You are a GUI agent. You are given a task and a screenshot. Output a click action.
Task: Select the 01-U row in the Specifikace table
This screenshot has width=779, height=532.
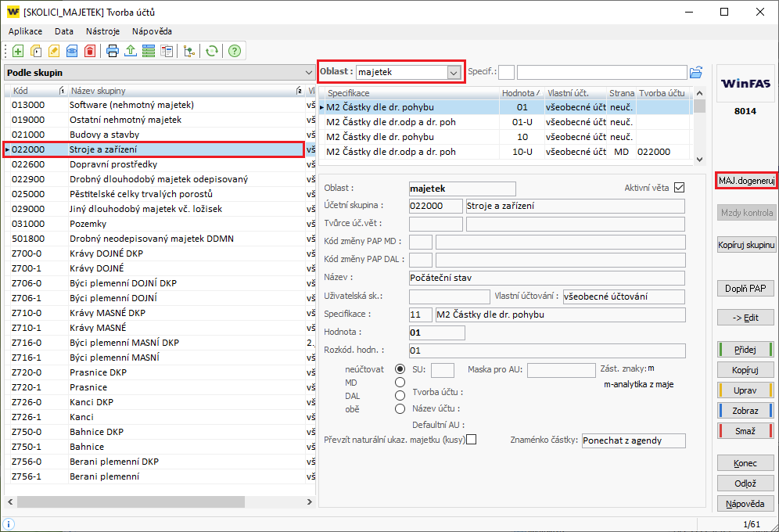506,122
